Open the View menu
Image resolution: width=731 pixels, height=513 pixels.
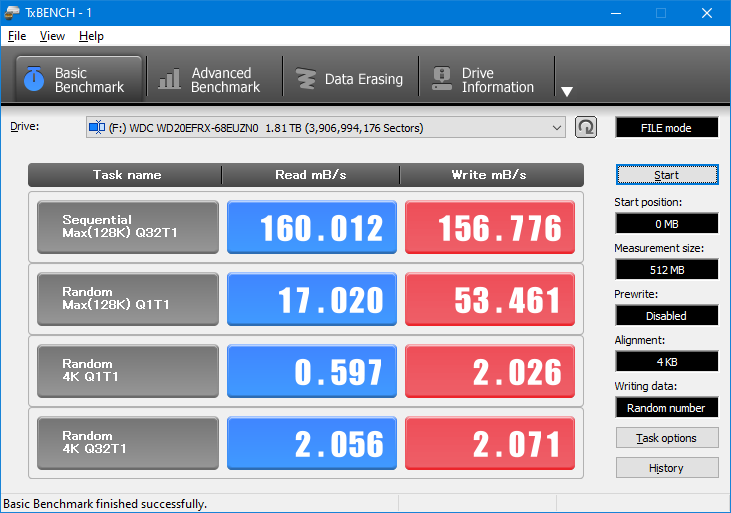click(x=52, y=36)
